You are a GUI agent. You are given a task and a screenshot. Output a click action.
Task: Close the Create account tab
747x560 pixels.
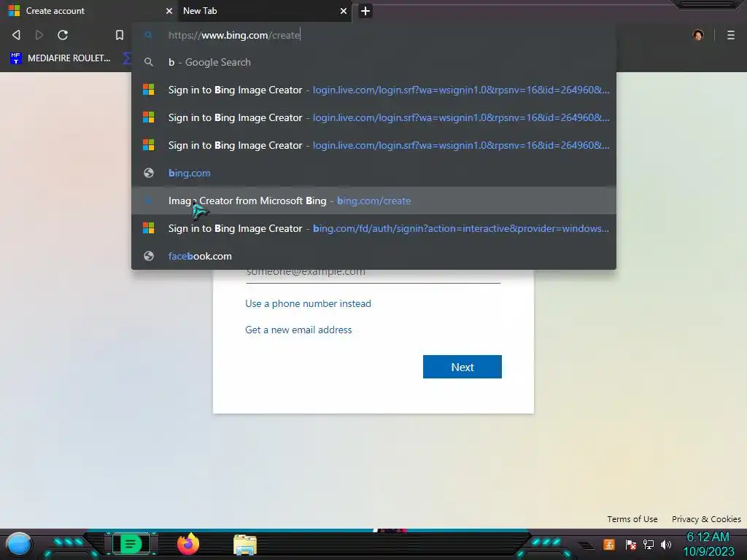tap(169, 11)
